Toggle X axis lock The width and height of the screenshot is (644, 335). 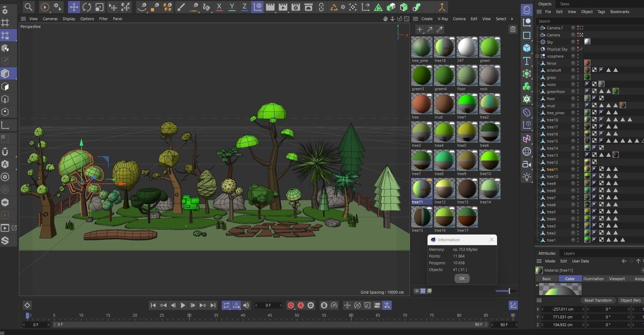(219, 7)
